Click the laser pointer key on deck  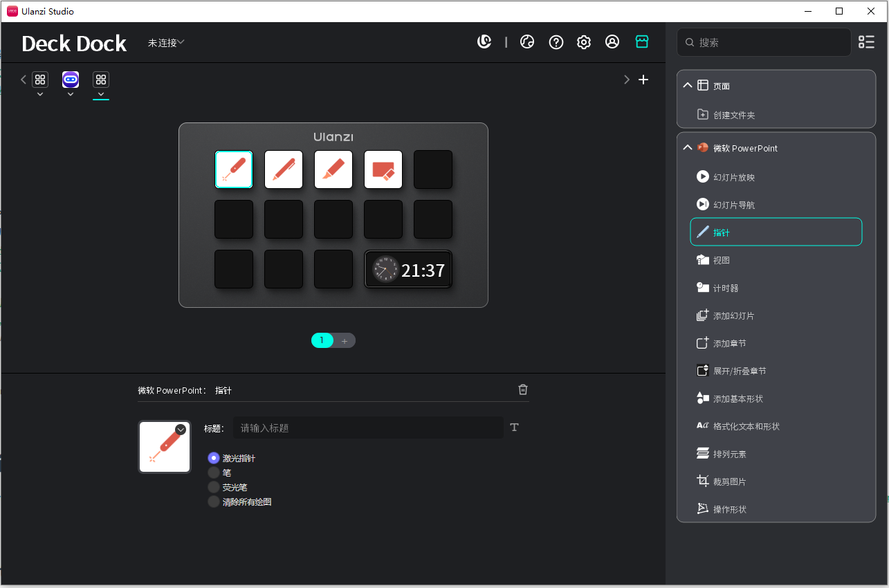pyautogui.click(x=234, y=169)
